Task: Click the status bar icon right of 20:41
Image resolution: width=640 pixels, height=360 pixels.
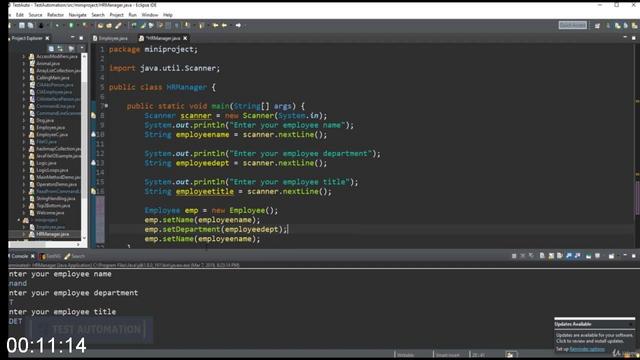Action: (x=511, y=355)
